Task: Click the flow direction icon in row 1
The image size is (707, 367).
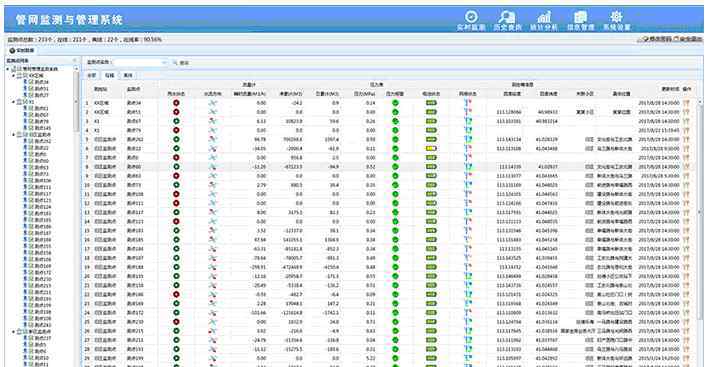Action: [x=213, y=103]
